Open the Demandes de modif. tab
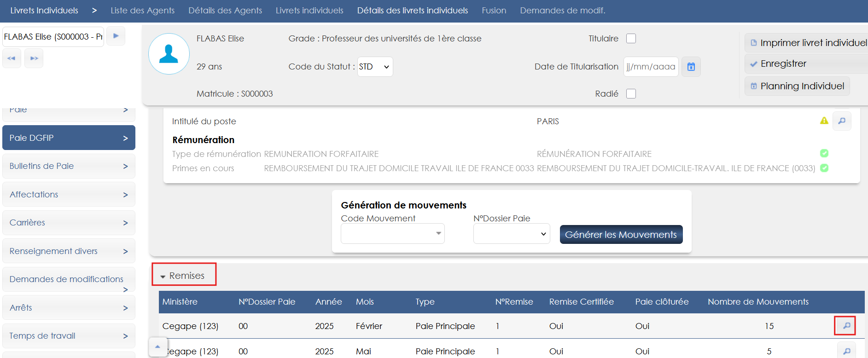The height and width of the screenshot is (358, 868). [562, 11]
